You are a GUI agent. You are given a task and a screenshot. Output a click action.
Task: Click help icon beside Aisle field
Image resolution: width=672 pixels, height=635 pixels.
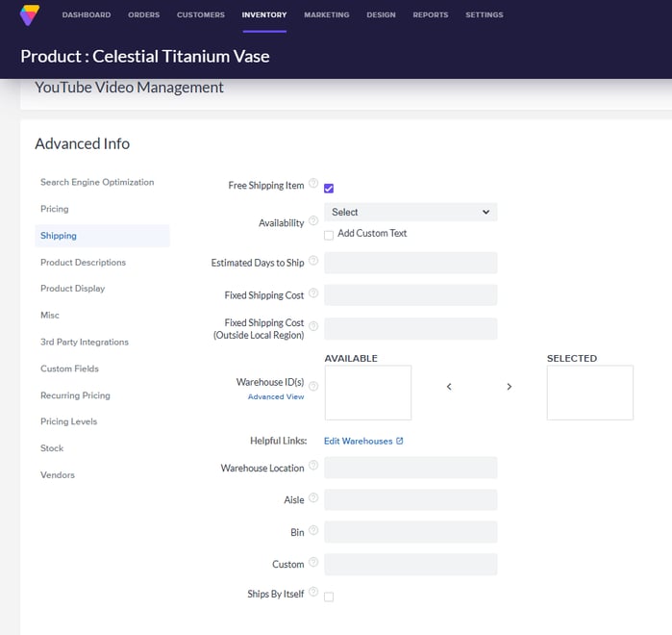[313, 498]
